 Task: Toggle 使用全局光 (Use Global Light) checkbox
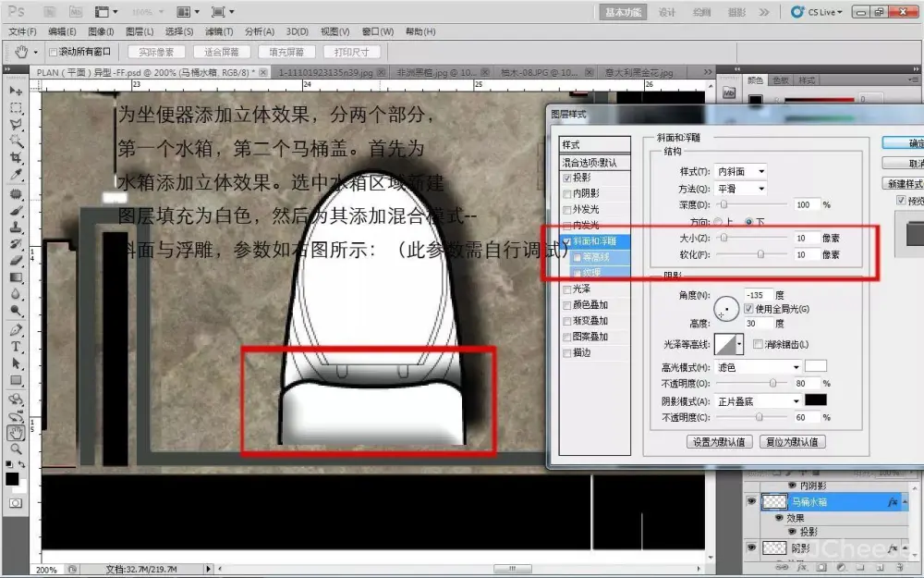tap(749, 308)
